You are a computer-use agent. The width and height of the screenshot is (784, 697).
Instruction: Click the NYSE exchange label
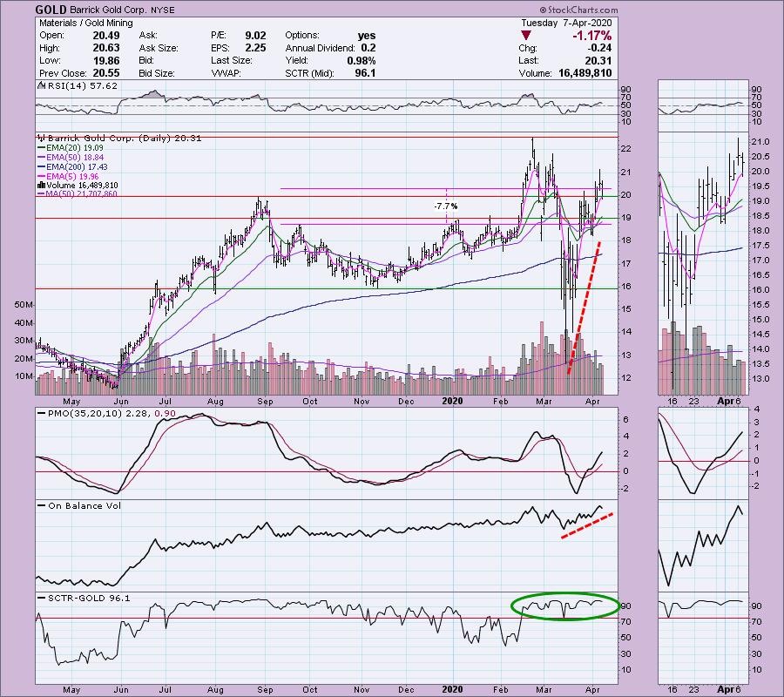pos(161,10)
